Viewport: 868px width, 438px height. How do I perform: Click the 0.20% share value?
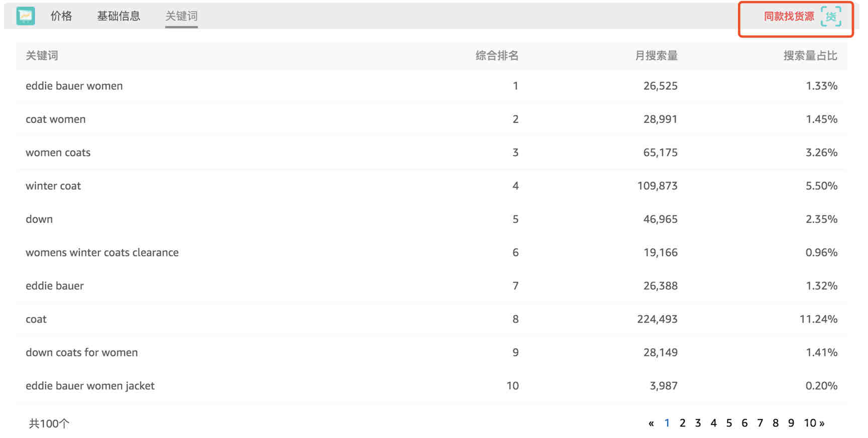(x=822, y=386)
